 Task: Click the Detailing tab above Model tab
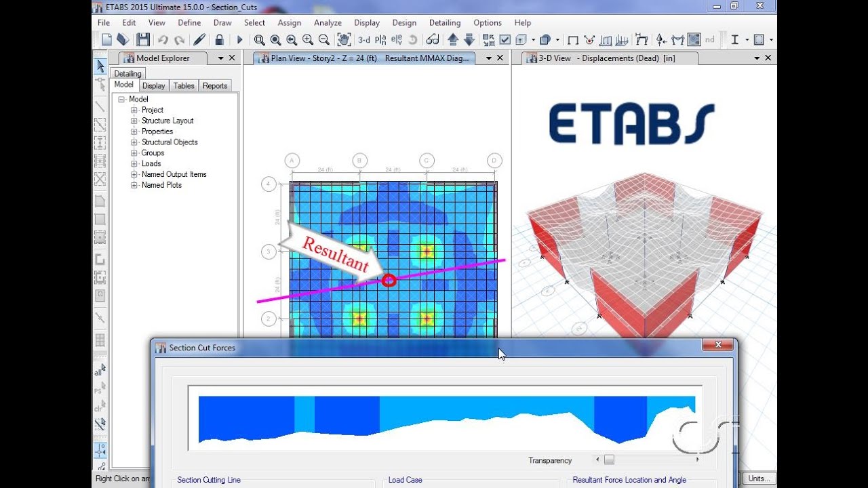127,74
